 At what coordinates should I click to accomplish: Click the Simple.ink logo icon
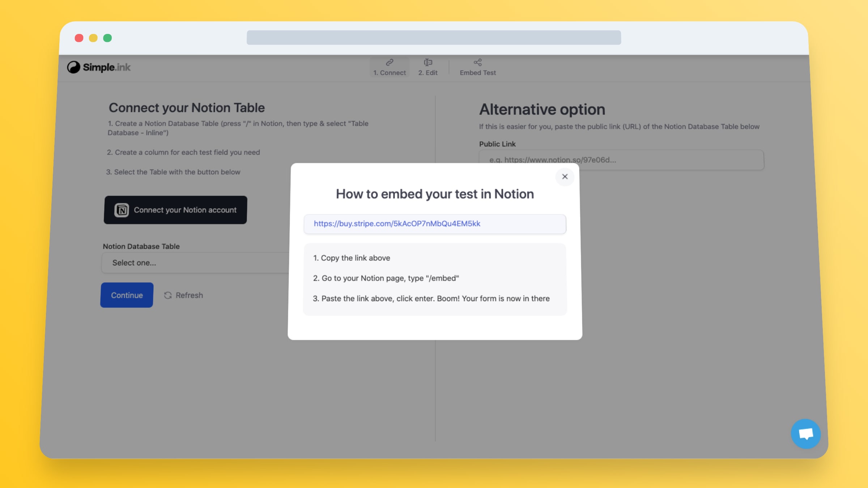74,67
